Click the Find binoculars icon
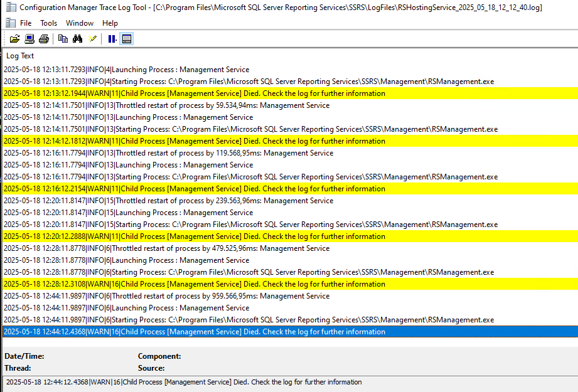This screenshot has width=578, height=392. tap(77, 39)
